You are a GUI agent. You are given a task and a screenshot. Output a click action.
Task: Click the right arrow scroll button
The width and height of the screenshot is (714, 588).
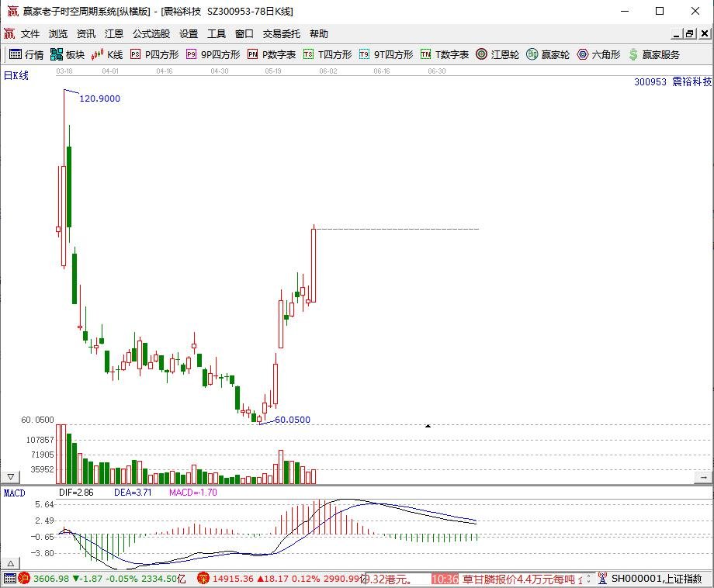[x=704, y=477]
